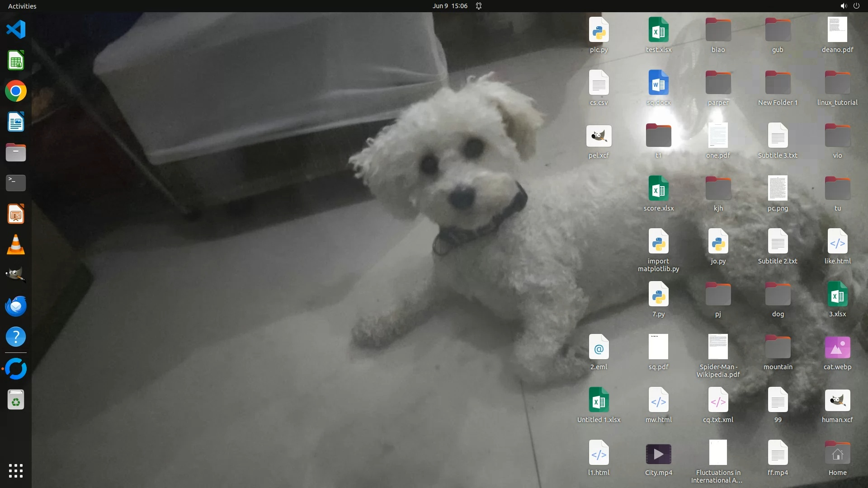This screenshot has width=868, height=488.
Task: Launch Google Chrome from the dock
Action: [16, 91]
